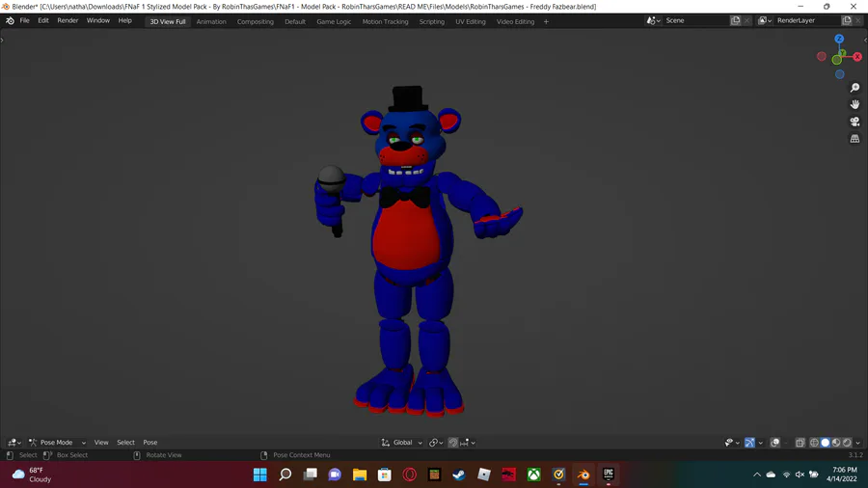Switch to the UV Editing workspace tab
The width and height of the screenshot is (868, 488).
click(x=471, y=21)
